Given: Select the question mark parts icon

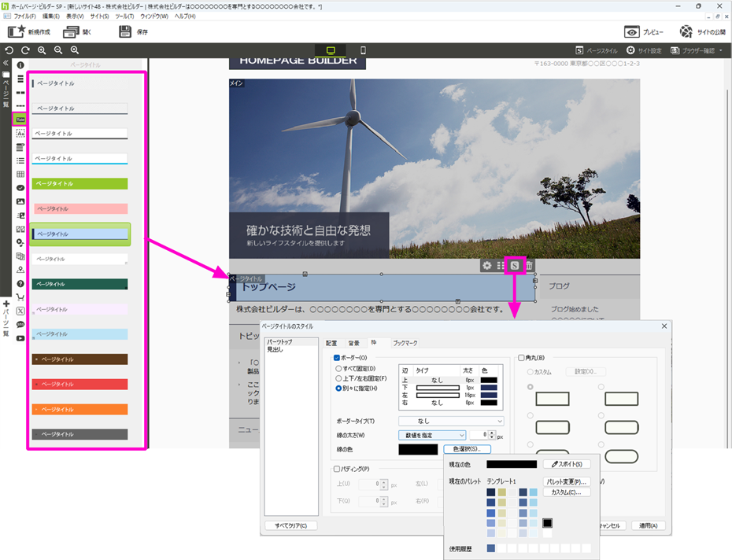Looking at the screenshot, I should click(20, 283).
